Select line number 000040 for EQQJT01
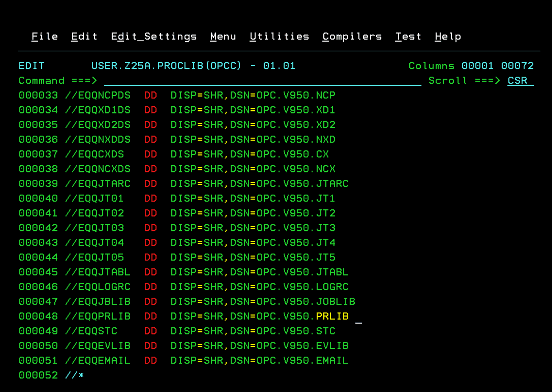Screen dimensions: 552x392 (38, 199)
